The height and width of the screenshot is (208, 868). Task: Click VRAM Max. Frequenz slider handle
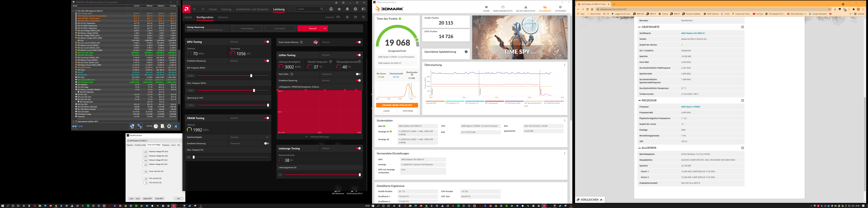194,157
